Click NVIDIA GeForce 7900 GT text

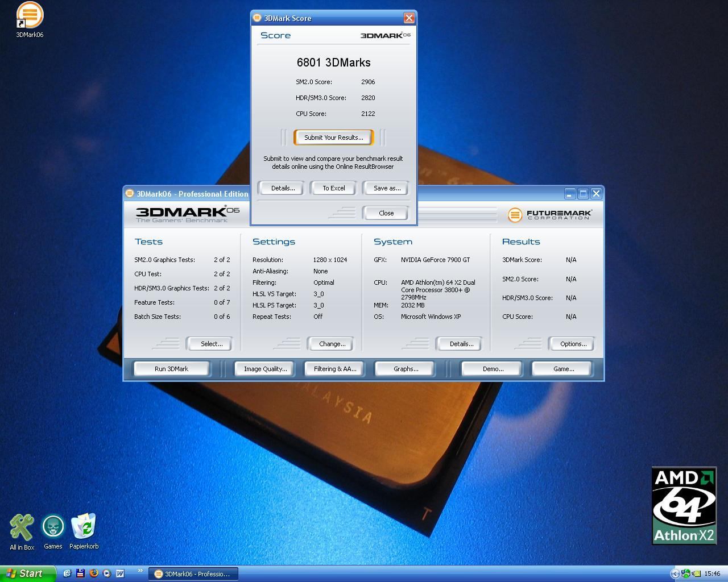click(x=435, y=260)
